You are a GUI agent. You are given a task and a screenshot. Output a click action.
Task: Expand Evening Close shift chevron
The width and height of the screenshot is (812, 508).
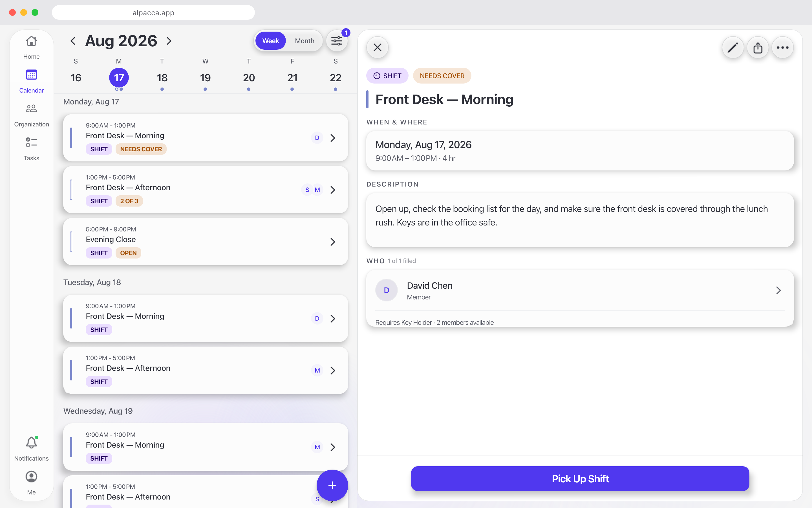(333, 242)
